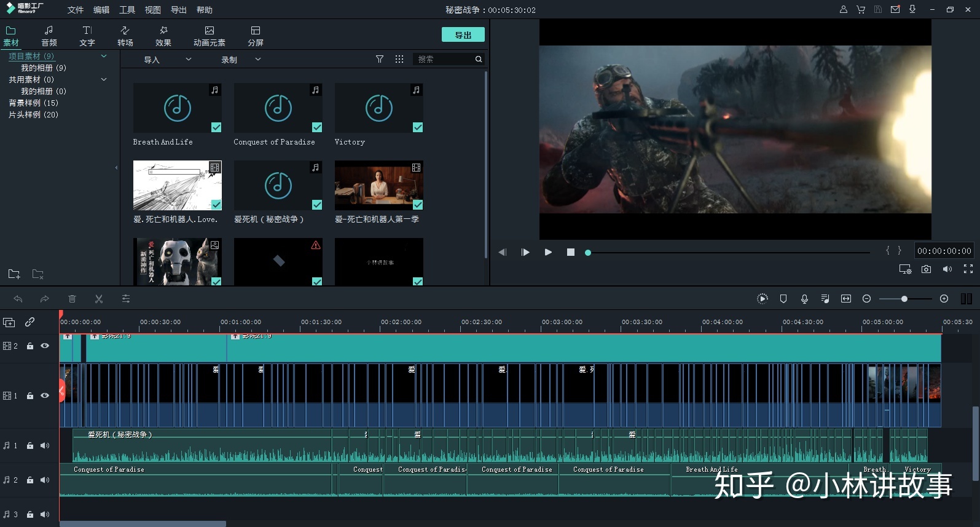This screenshot has height=527, width=980.
Task: Click the redo arrow icon
Action: click(44, 299)
